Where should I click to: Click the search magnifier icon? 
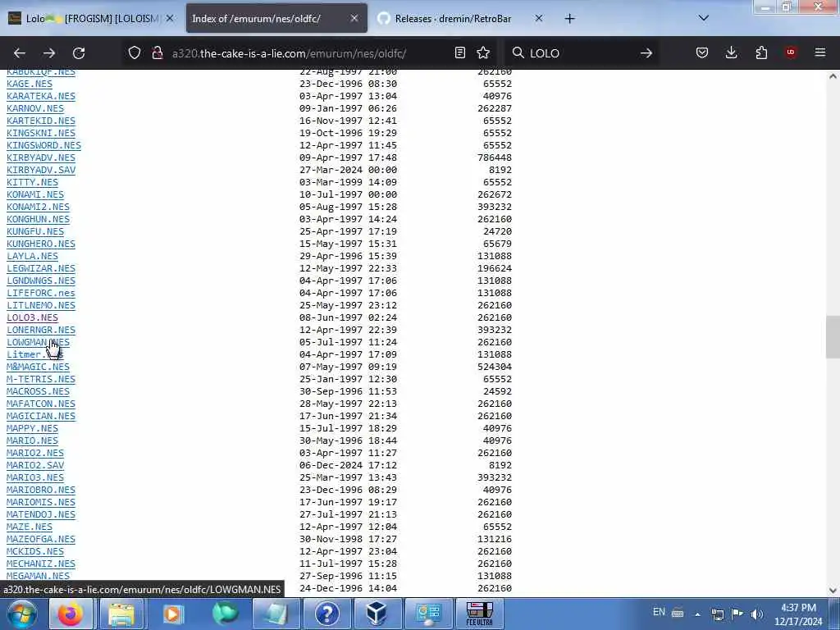(518, 52)
